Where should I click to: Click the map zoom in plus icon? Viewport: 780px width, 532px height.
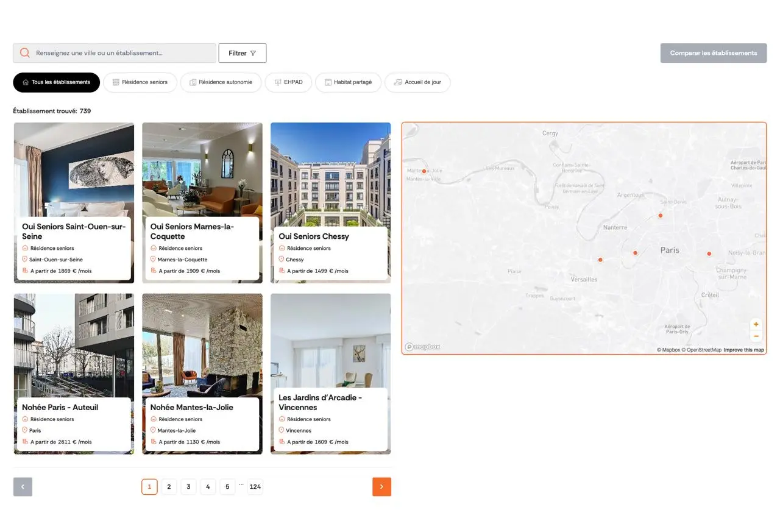(756, 325)
